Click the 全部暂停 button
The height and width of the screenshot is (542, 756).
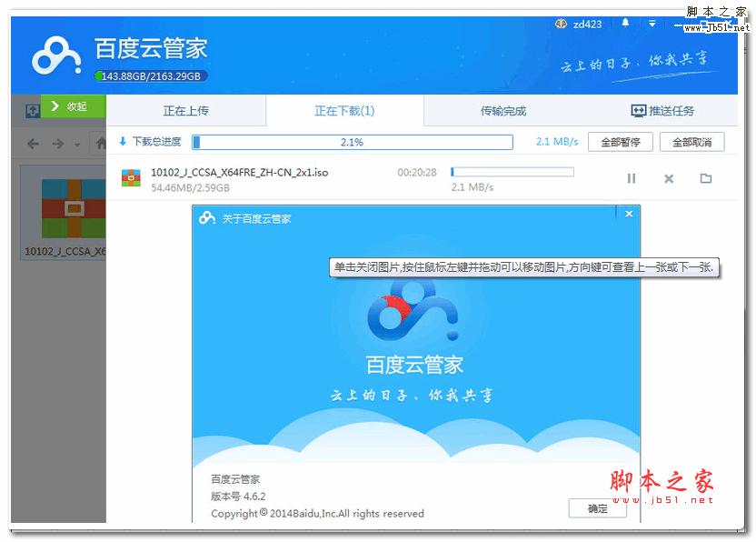(x=621, y=142)
